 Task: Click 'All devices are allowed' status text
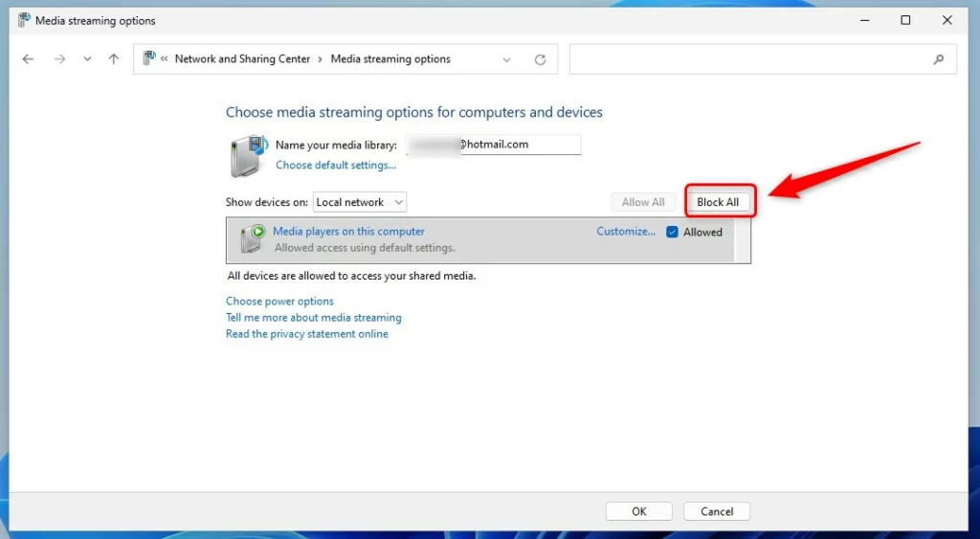tap(351, 276)
